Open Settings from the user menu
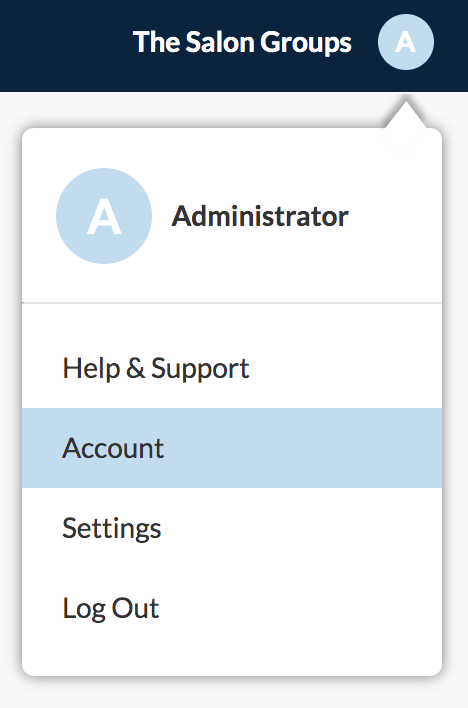Image resolution: width=468 pixels, height=708 pixels. tap(232, 527)
